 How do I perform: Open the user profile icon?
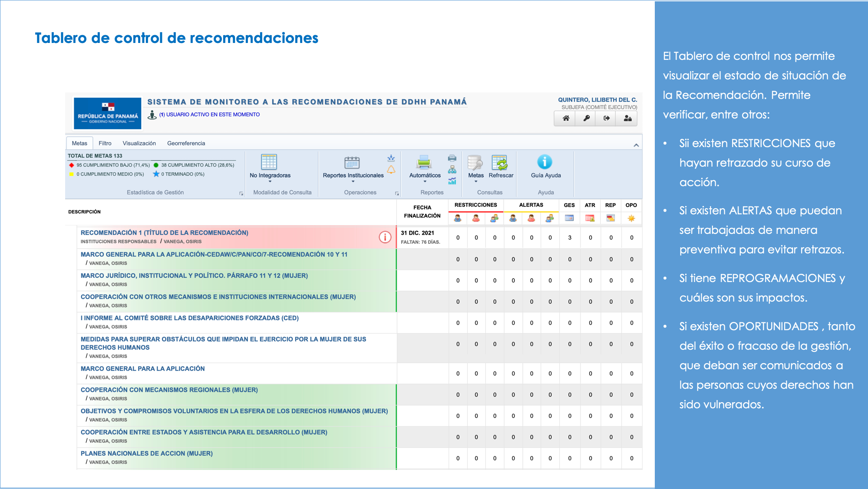coord(627,118)
